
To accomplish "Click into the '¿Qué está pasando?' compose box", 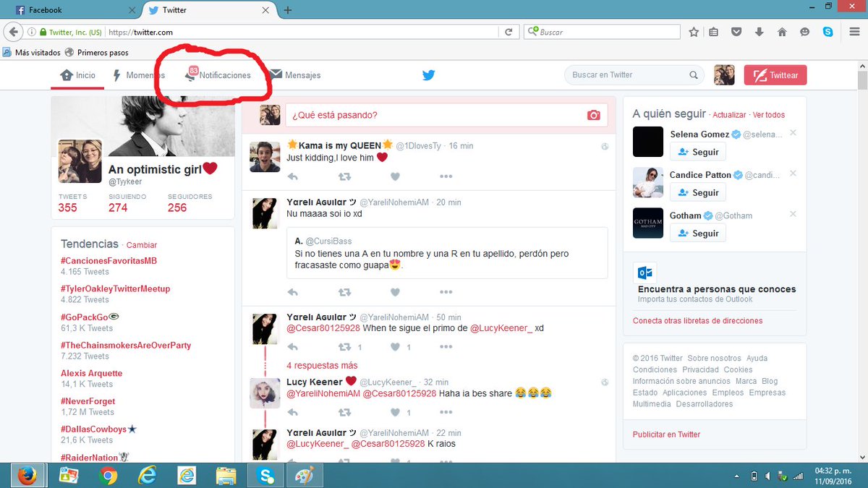I will 446,115.
